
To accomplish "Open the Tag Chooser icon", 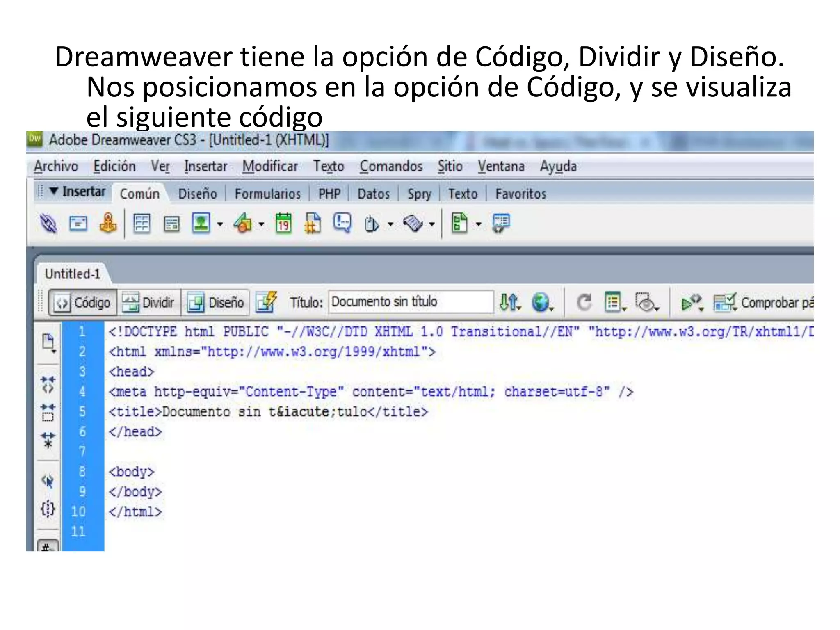I will [x=501, y=224].
